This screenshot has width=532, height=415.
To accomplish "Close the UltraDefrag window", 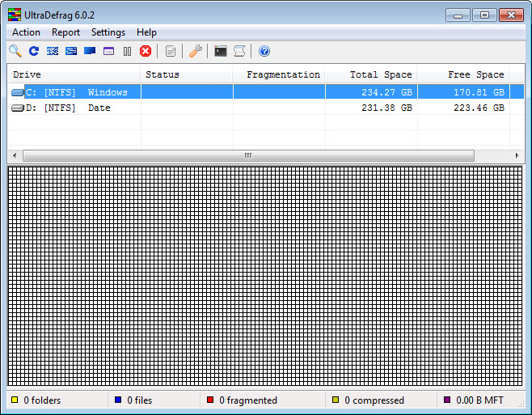I will [511, 15].
